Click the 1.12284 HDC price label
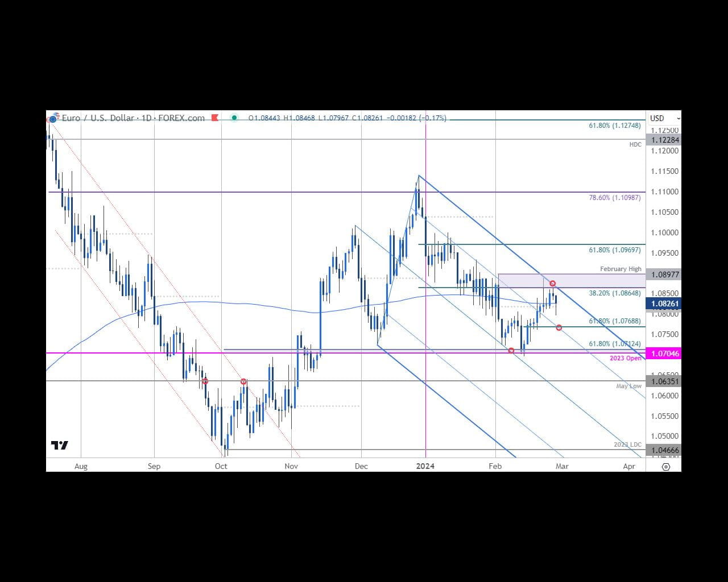The image size is (728, 582). click(x=663, y=140)
